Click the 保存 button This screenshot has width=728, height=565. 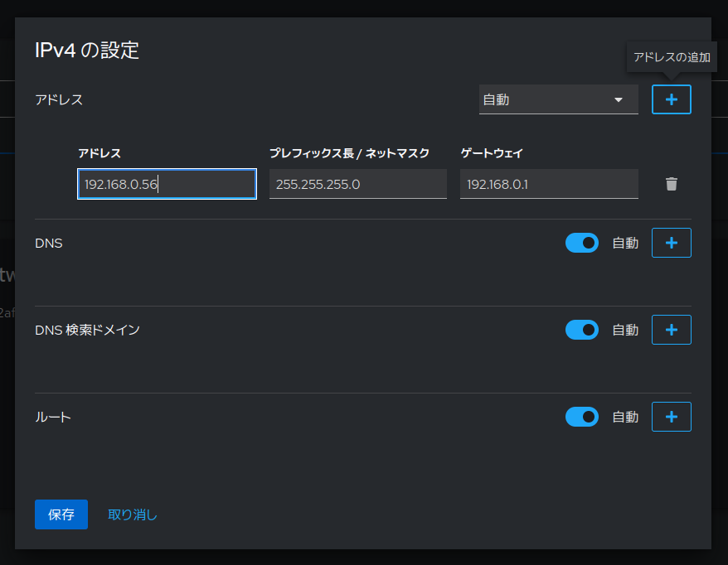(61, 514)
